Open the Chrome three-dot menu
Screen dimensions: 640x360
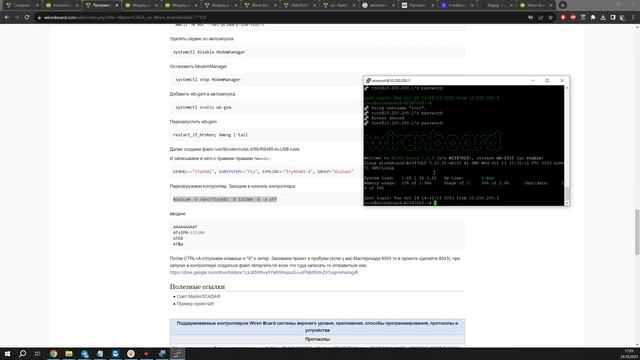coord(633,18)
